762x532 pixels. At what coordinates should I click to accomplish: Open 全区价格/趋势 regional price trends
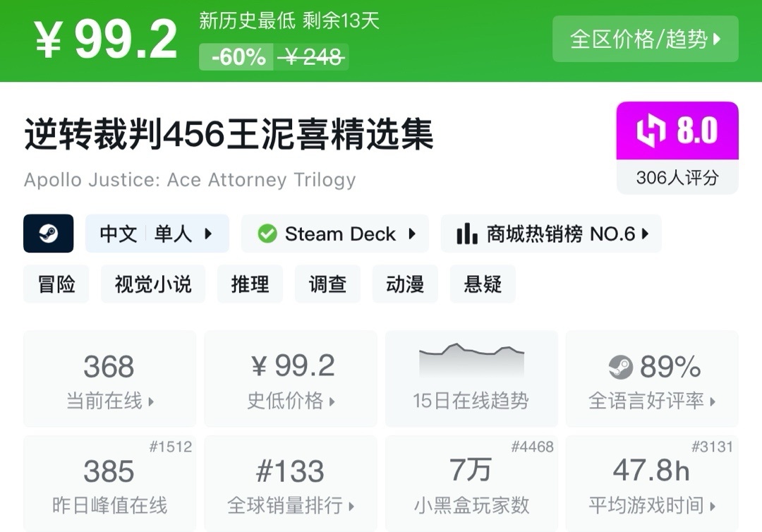pos(645,39)
